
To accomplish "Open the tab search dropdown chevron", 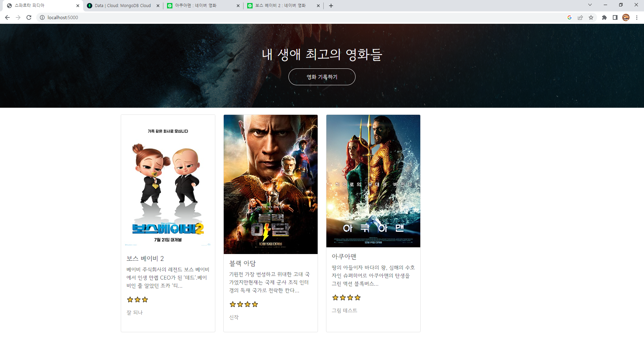I will [590, 5].
